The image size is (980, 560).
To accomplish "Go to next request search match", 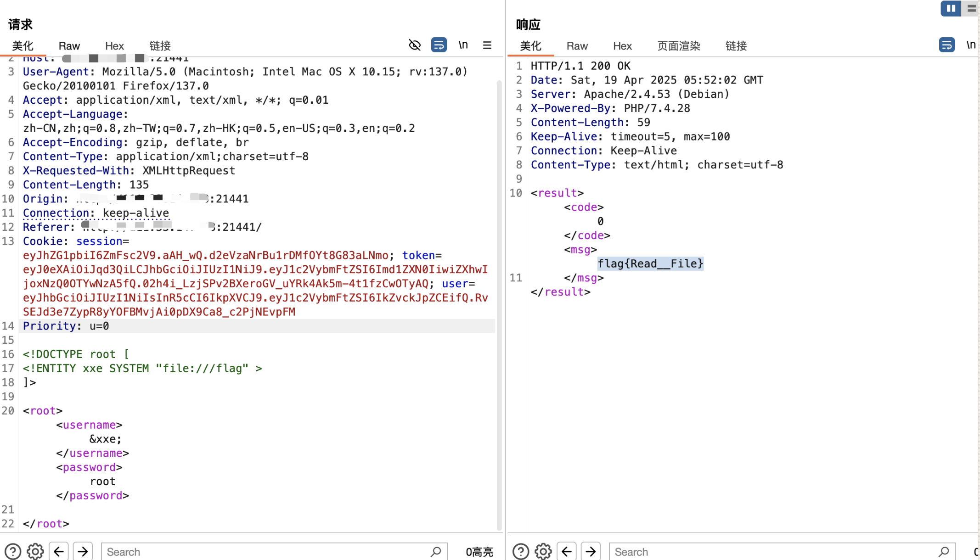I will (x=83, y=551).
